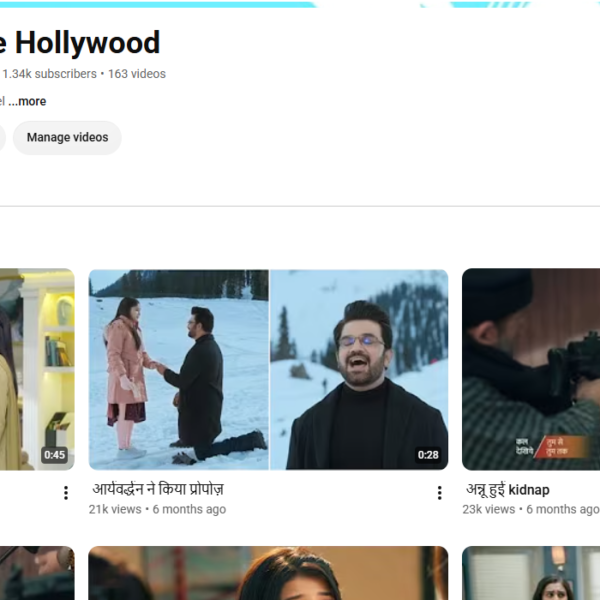
Task: Open options menu for आर्यवर्द्धन ने किया प्रोपोज़ video
Action: coord(439,492)
